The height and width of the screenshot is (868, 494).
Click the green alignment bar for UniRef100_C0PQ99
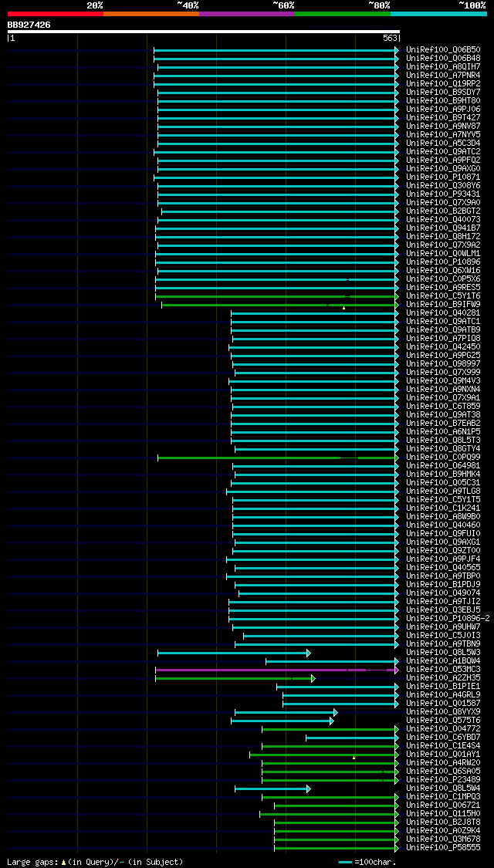click(x=278, y=458)
